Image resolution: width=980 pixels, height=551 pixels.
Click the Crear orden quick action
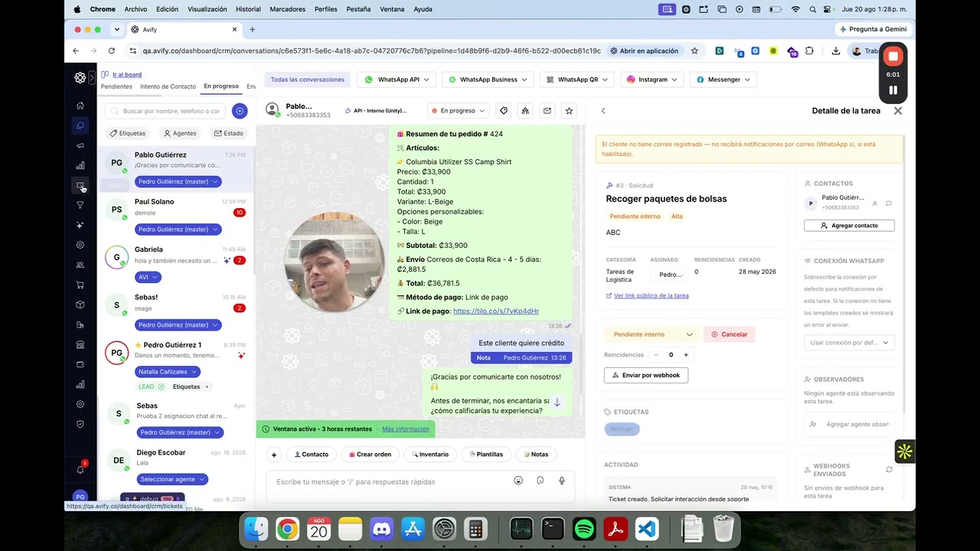click(x=370, y=455)
